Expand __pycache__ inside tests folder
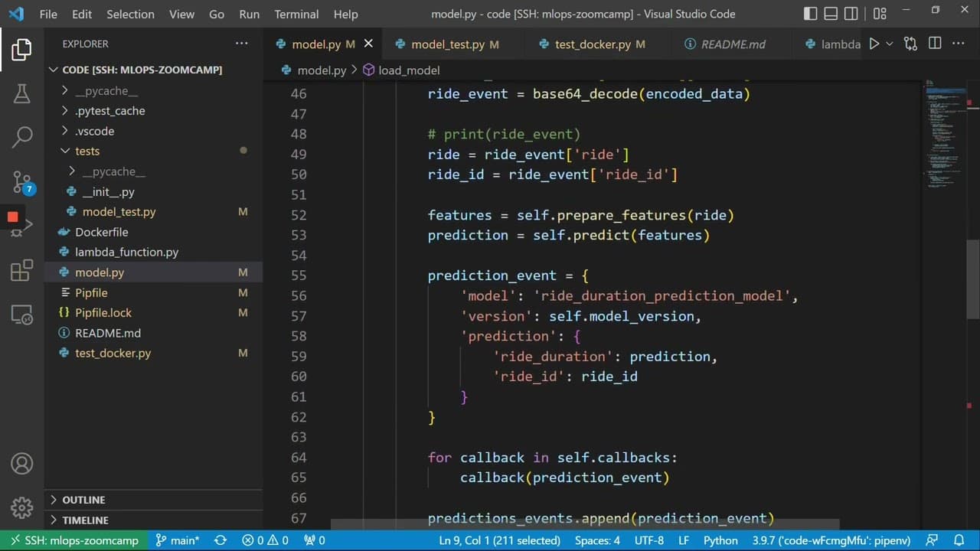 click(113, 171)
